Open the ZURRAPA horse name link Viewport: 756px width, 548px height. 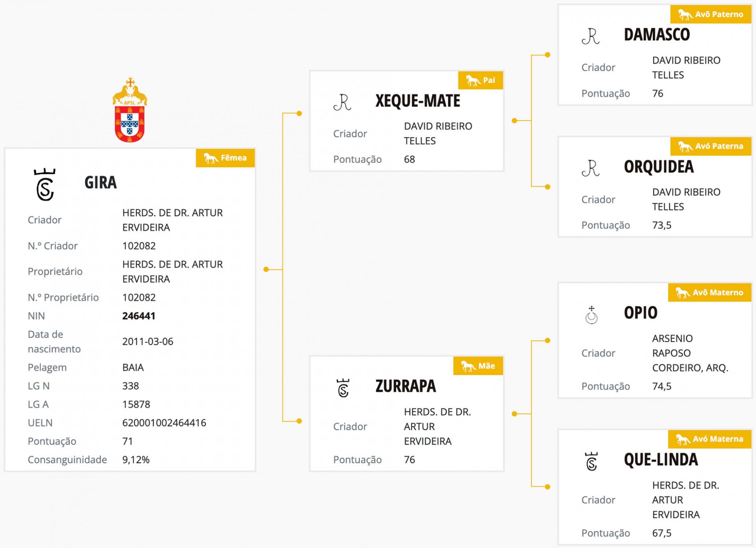coord(406,386)
